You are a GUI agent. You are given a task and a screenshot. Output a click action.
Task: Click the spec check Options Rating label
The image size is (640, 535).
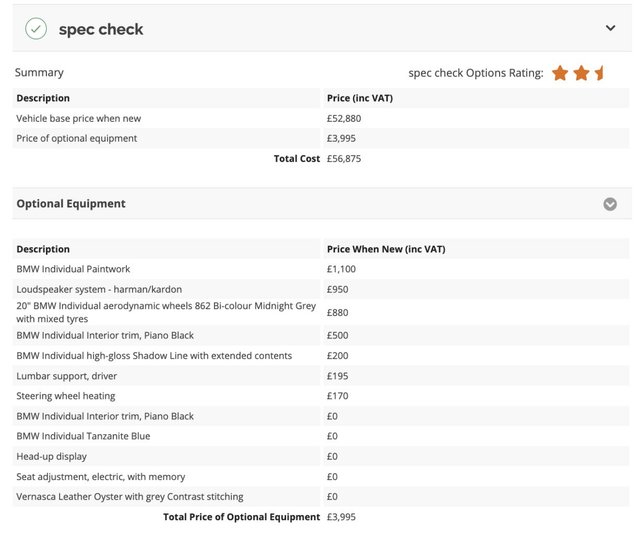475,73
